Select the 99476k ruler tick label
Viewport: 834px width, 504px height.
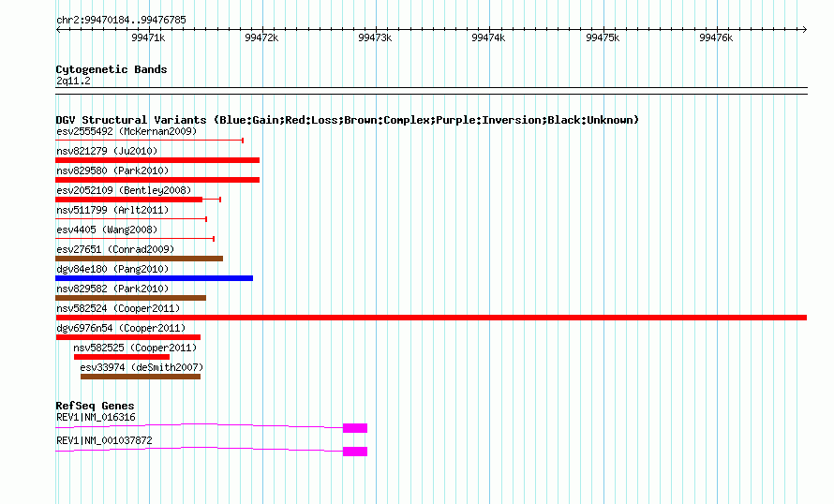click(x=716, y=37)
